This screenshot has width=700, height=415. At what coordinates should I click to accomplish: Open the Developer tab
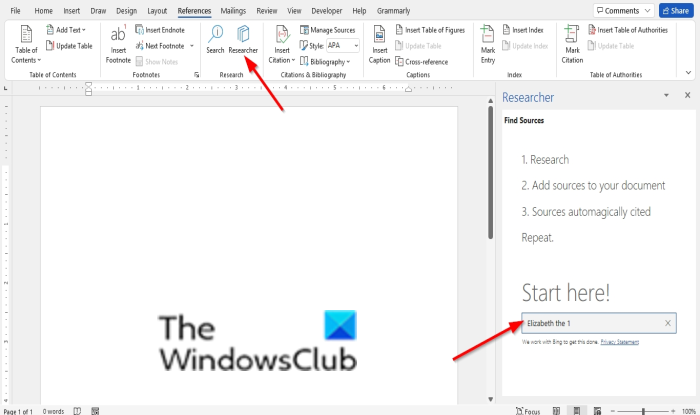[x=327, y=11]
